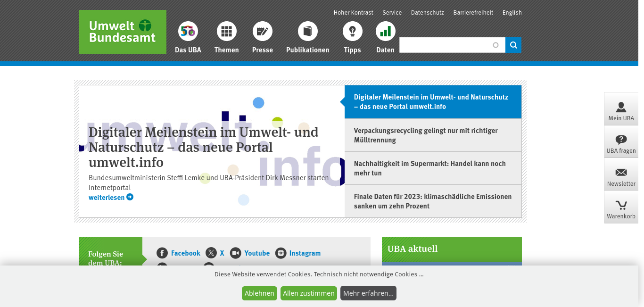The height and width of the screenshot is (307, 644).
Task: Open Das UBA 50 anniversary icon
Action: pyautogui.click(x=188, y=32)
